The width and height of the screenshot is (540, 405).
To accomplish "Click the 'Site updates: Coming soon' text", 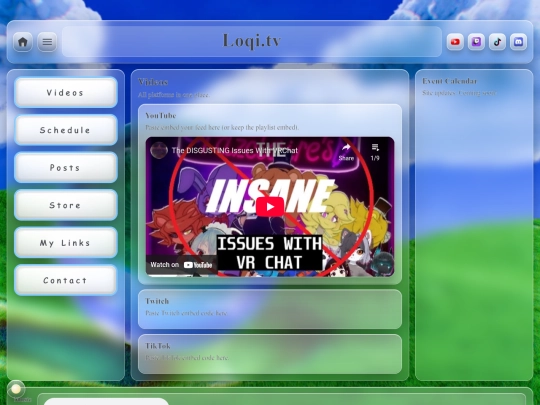I will pyautogui.click(x=459, y=93).
